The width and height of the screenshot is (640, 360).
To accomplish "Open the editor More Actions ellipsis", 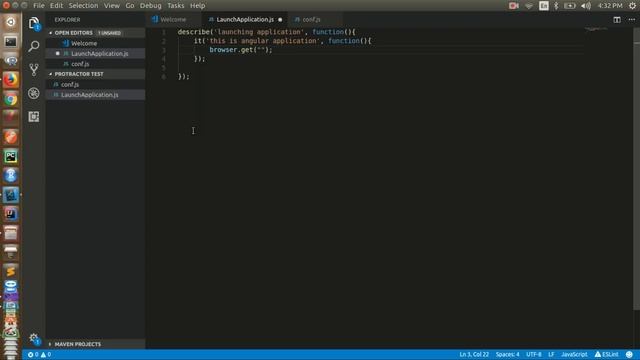I will click(631, 20).
